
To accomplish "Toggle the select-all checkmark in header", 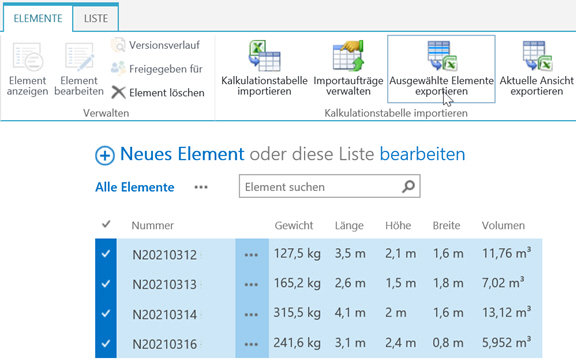I will point(106,224).
